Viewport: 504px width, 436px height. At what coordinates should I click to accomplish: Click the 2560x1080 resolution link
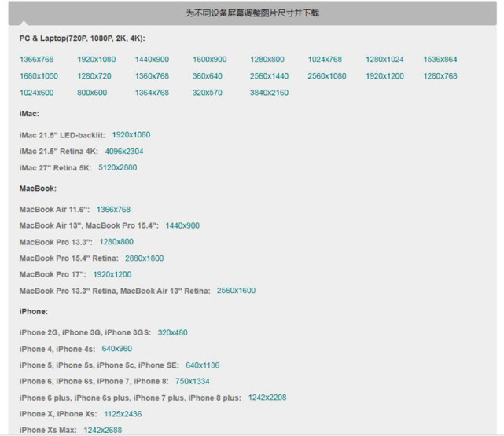pos(327,76)
